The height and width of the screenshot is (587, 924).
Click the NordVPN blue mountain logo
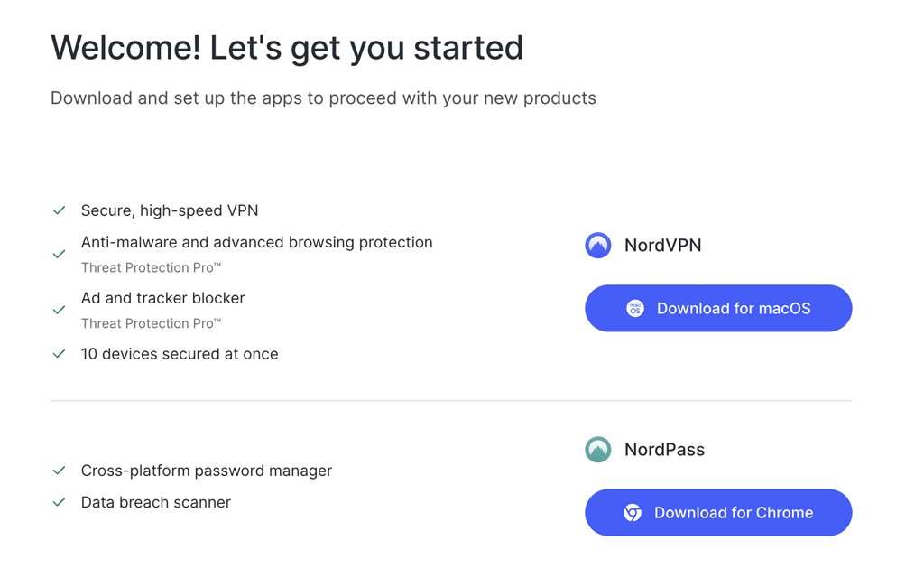[x=597, y=245]
